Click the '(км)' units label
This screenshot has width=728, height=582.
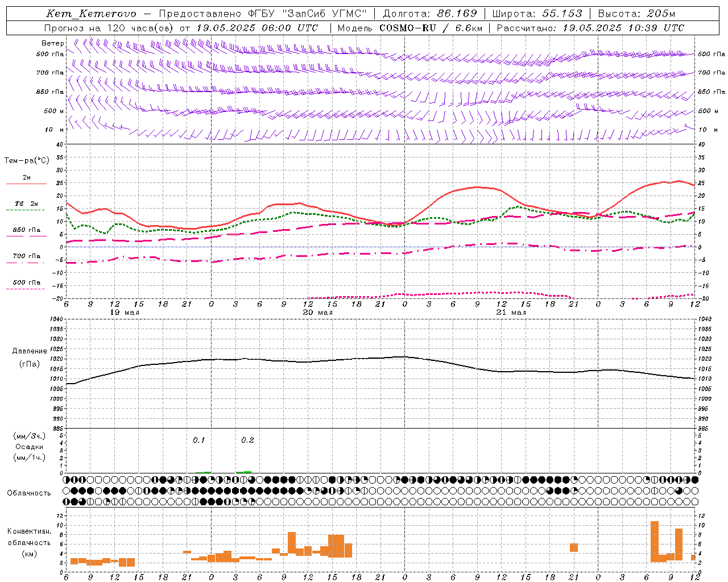[x=30, y=554]
